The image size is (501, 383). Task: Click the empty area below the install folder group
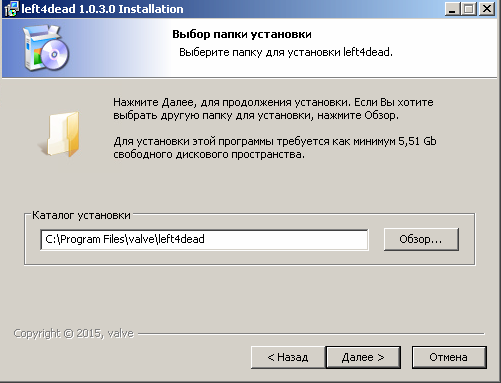click(249, 295)
